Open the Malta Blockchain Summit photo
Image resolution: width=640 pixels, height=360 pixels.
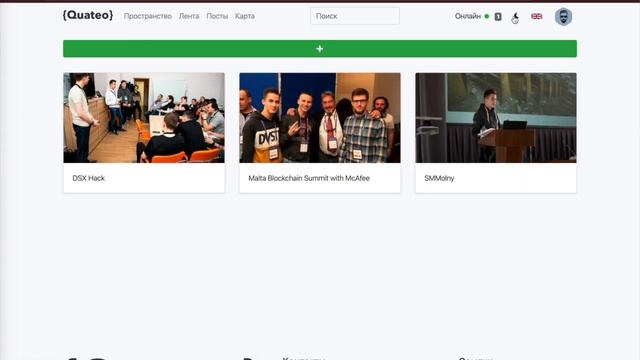pos(320,118)
